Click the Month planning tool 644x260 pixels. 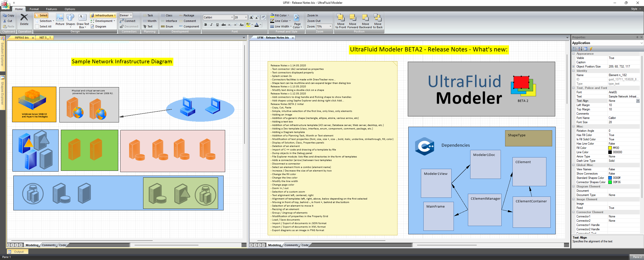[x=150, y=21]
